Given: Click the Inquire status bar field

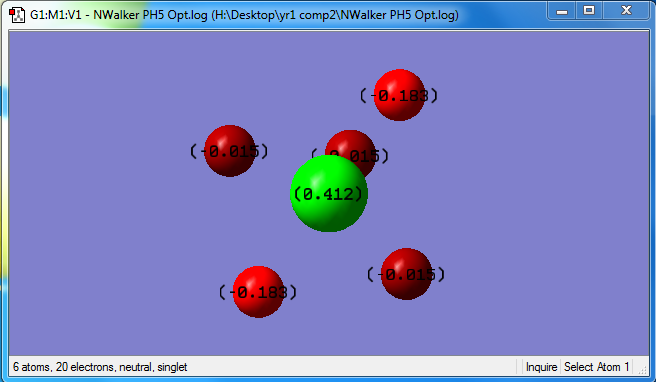Looking at the screenshot, I should point(541,367).
